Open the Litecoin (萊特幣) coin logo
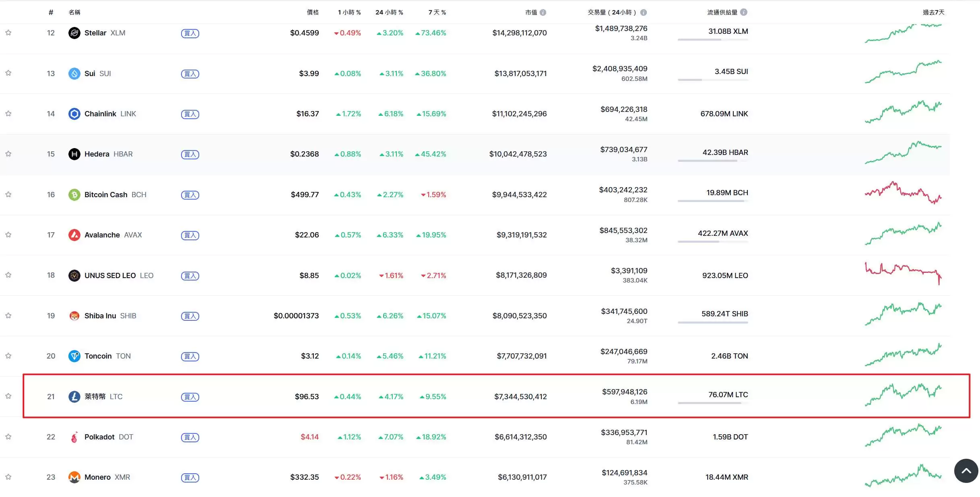980x497 pixels. (x=74, y=396)
